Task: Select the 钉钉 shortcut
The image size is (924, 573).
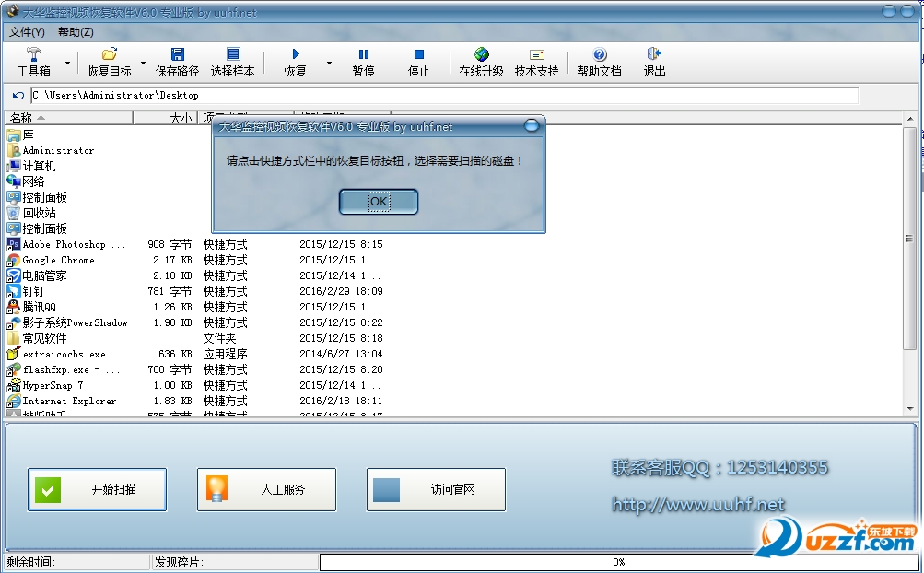Action: click(x=26, y=291)
